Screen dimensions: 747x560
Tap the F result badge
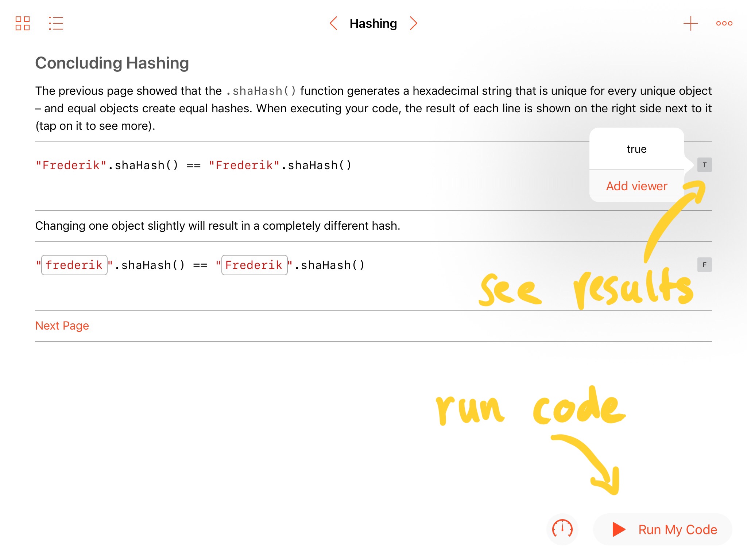click(704, 265)
